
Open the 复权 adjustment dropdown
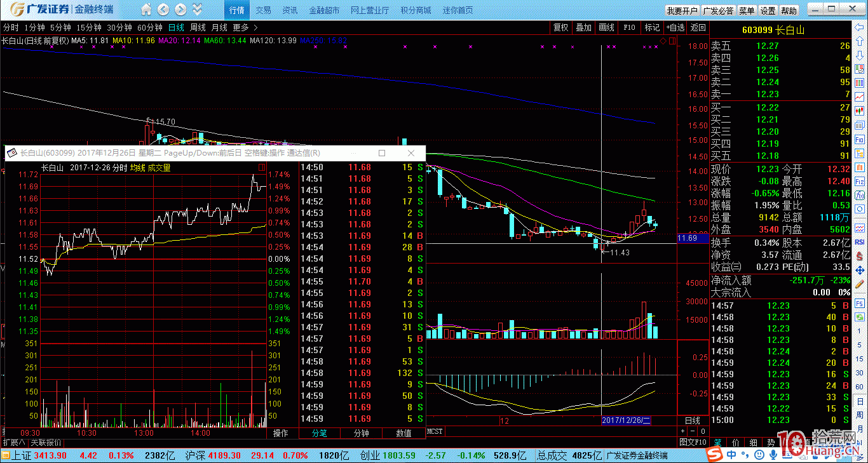tap(561, 28)
